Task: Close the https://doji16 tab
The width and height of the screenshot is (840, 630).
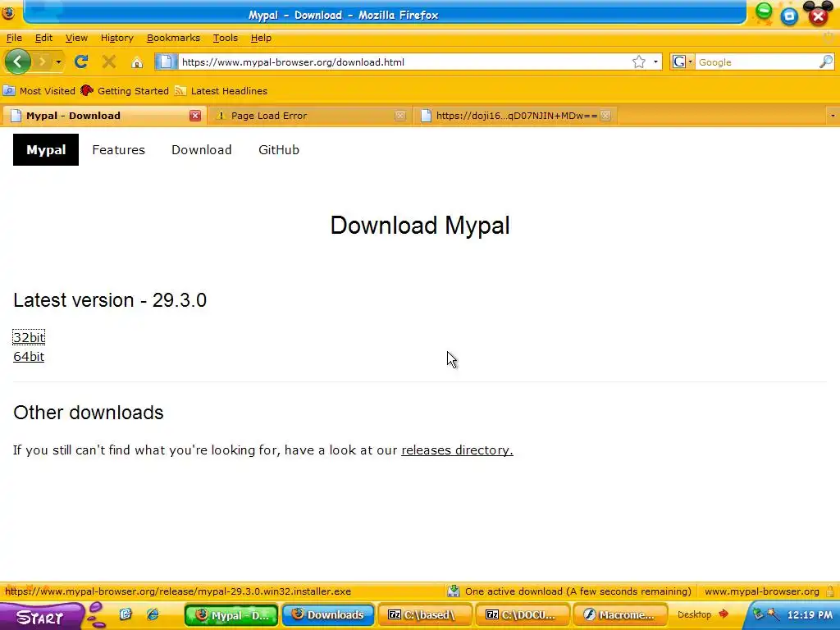Action: point(605,116)
